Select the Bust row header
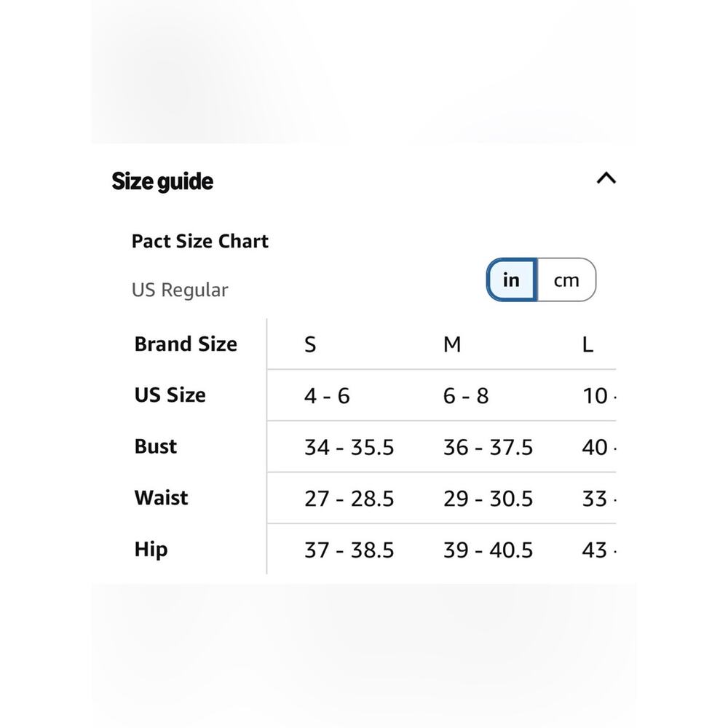 156,447
